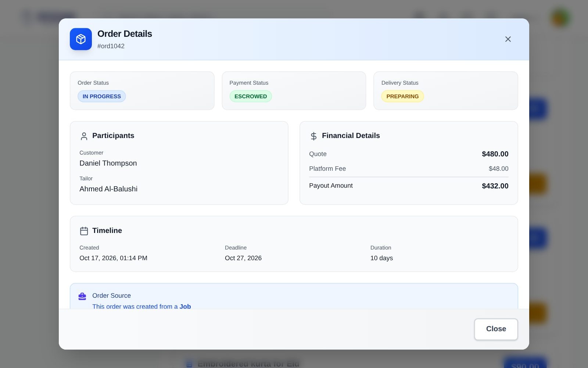Click the blue package icon in header

[x=81, y=39]
